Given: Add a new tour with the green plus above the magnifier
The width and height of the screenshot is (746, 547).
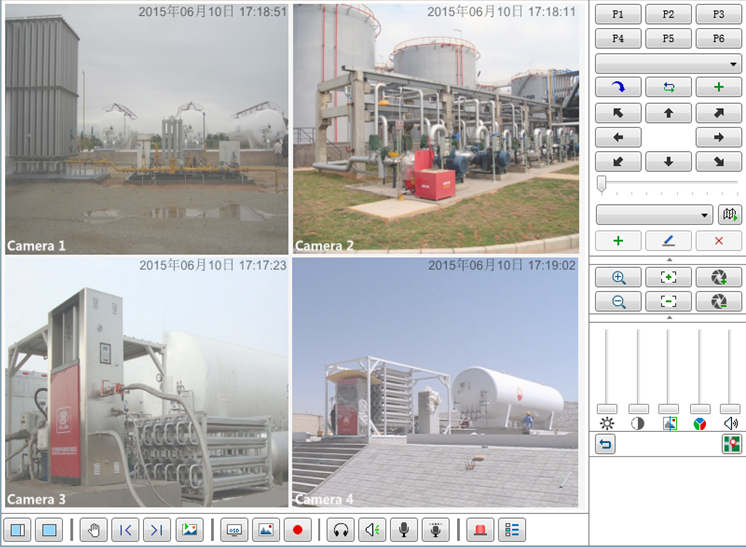Looking at the screenshot, I should (x=618, y=241).
